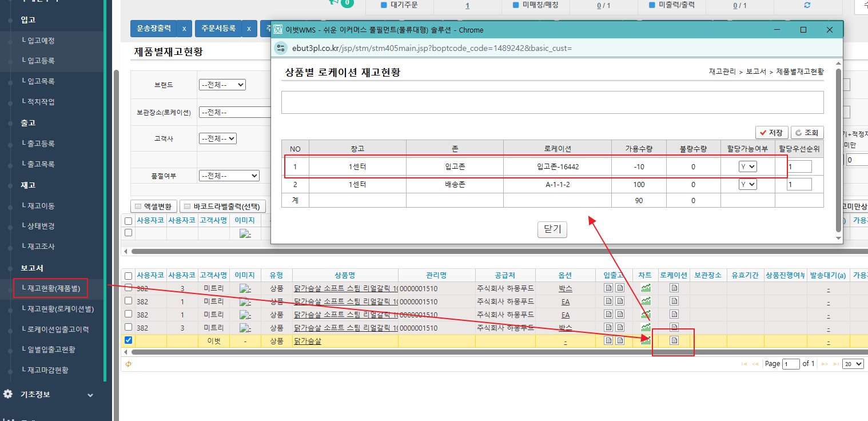The height and width of the screenshot is (421, 868).
Task: Toggle select-all checkbox in the lower grid header
Action: [129, 276]
